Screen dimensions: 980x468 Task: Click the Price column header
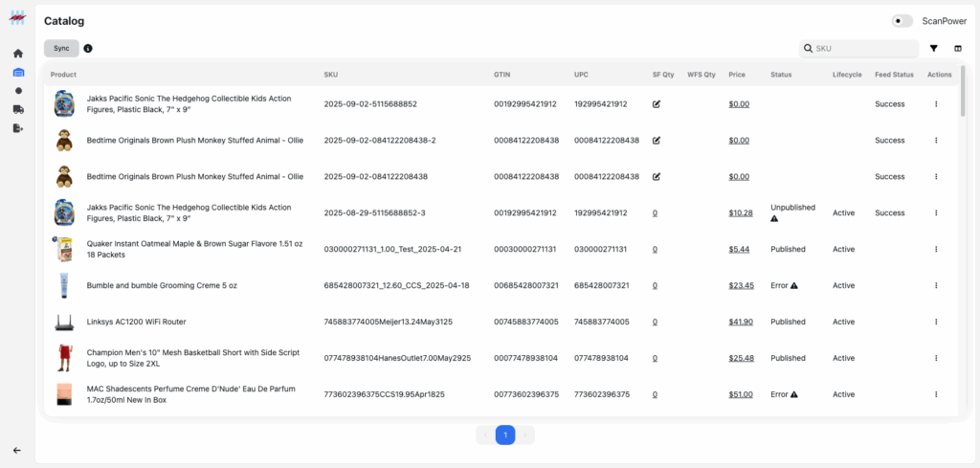click(x=736, y=75)
